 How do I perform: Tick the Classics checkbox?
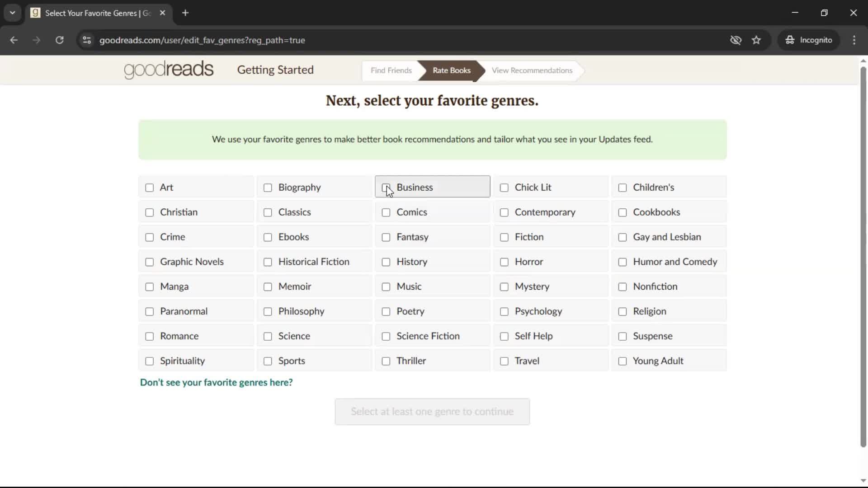[x=268, y=212]
